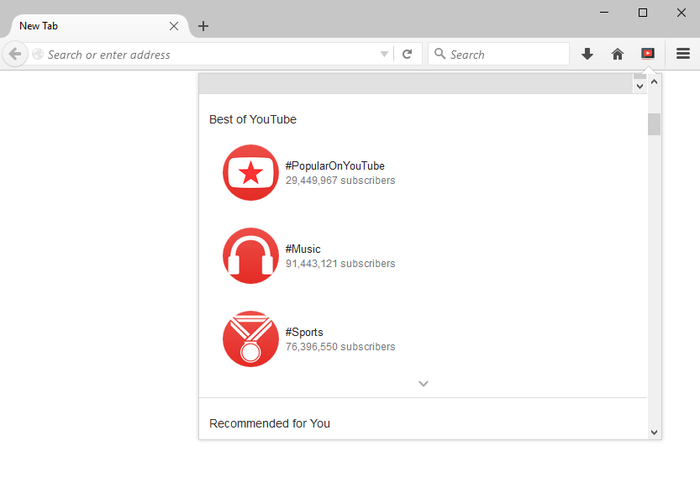Select the New Tab tab
Image resolution: width=700 pixels, height=504 pixels.
[x=95, y=26]
